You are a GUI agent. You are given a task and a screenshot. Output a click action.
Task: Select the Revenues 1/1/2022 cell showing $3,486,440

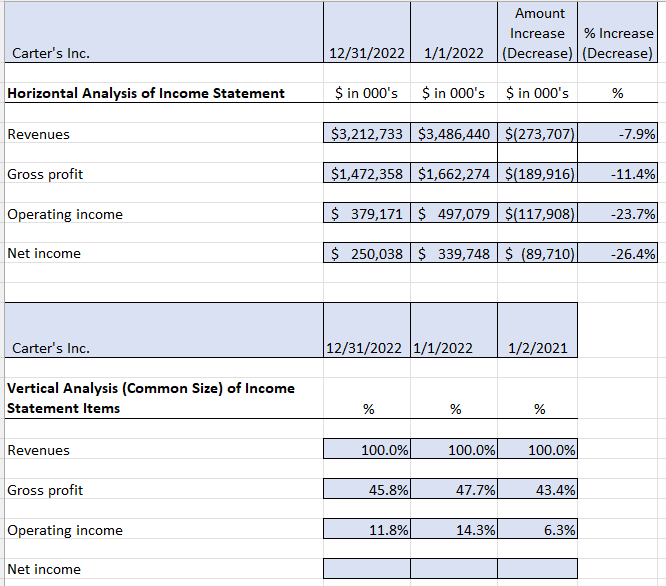click(x=454, y=133)
